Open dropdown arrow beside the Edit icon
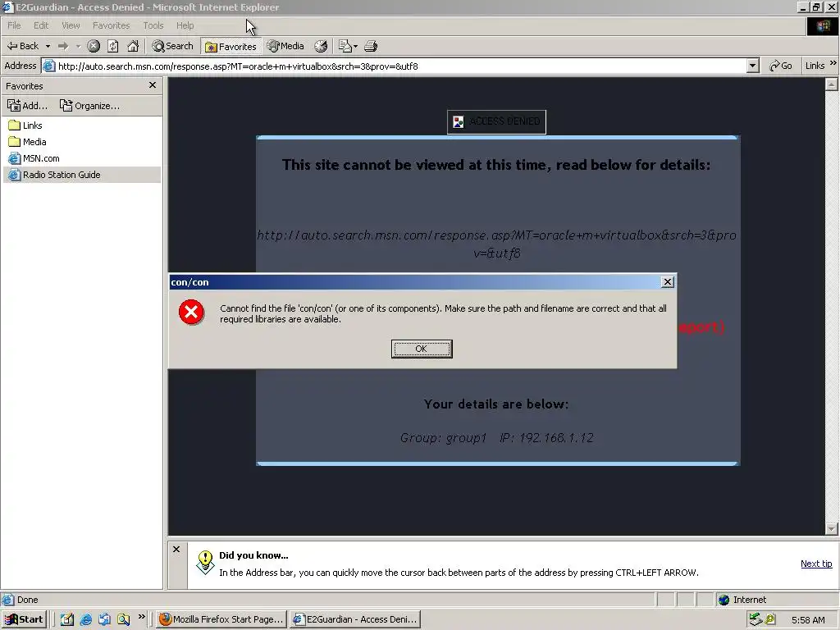 [355, 47]
